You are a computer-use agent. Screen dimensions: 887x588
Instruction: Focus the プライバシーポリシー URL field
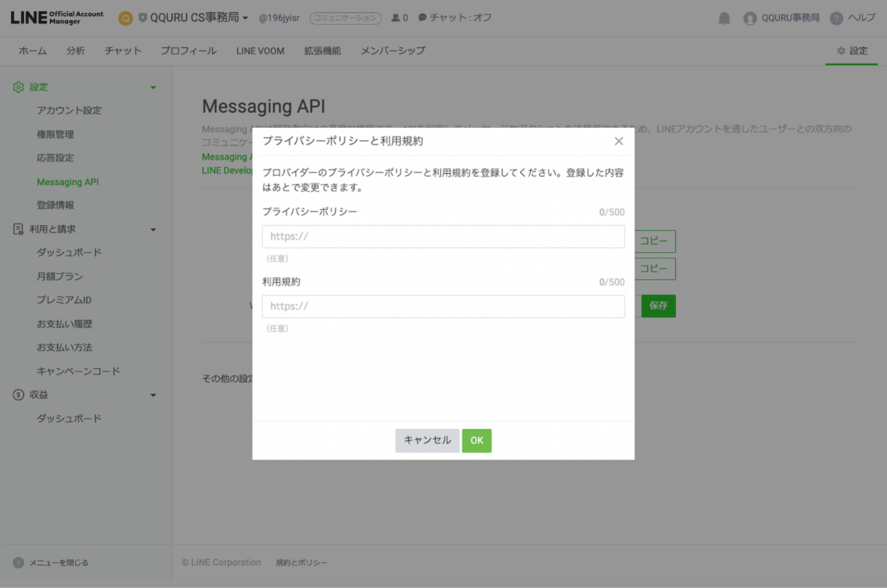(443, 237)
